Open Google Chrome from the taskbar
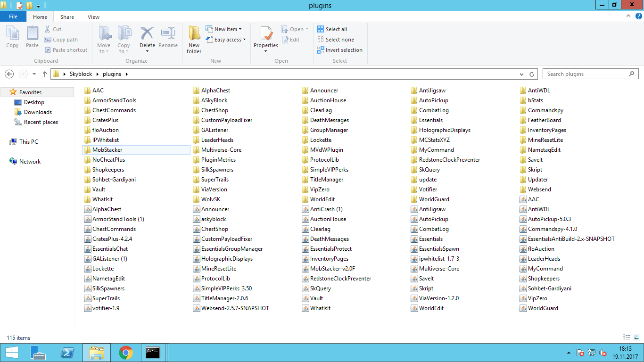 (125, 353)
